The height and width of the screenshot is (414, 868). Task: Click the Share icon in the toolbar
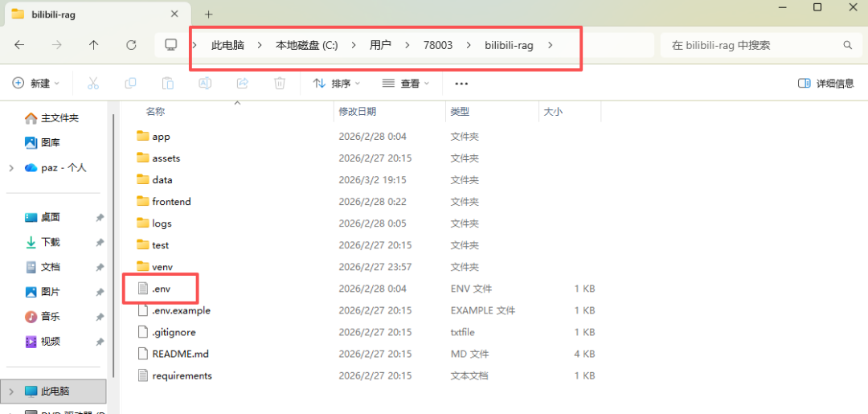[x=243, y=83]
